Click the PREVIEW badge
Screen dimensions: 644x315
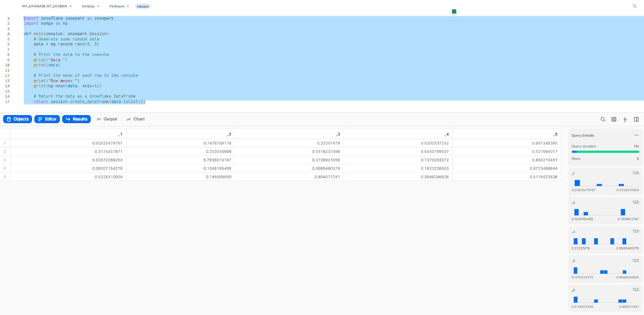point(143,6)
